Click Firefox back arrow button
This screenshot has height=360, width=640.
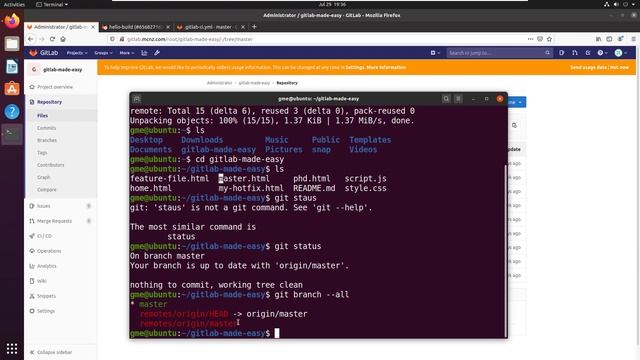click(x=31, y=39)
